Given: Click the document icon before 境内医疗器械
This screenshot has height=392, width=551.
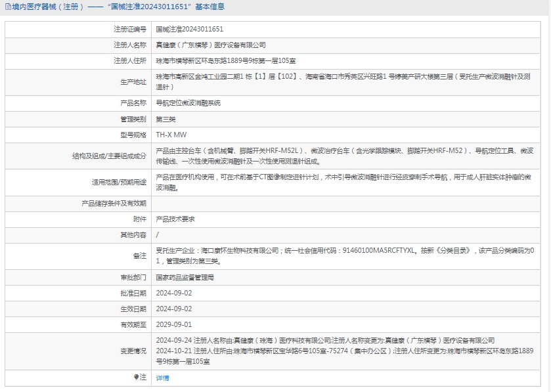Looking at the screenshot, I should (7, 7).
